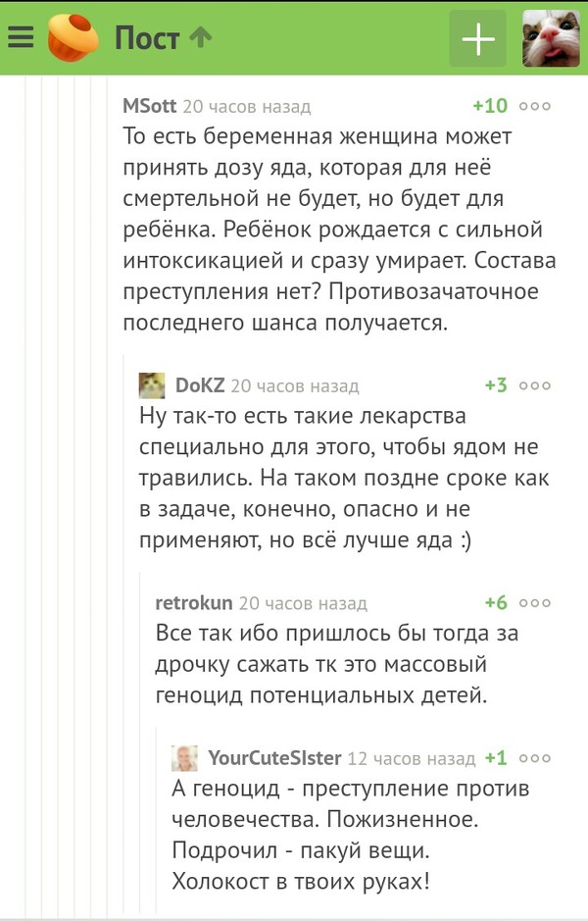Viewport: 588px width, 921px height.
Task: Open three-dot options on retrokun's comment
Action: (x=535, y=603)
